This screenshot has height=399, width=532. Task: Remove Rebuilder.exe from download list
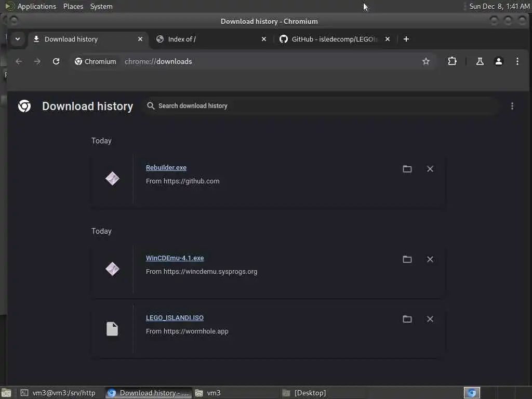pyautogui.click(x=430, y=169)
